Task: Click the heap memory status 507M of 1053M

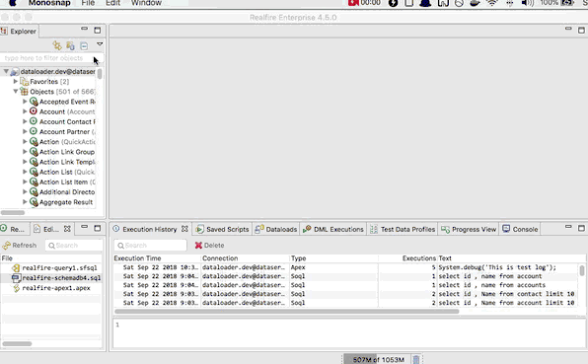Action: [x=378, y=359]
